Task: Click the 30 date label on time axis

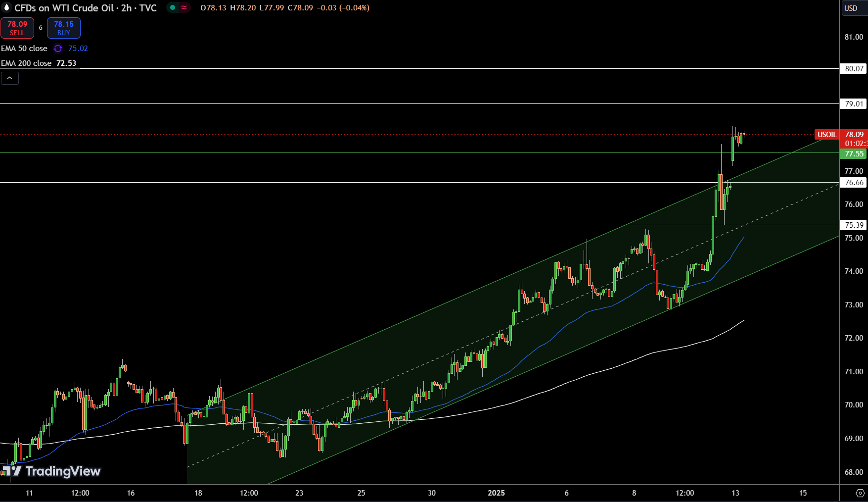Action: click(432, 493)
